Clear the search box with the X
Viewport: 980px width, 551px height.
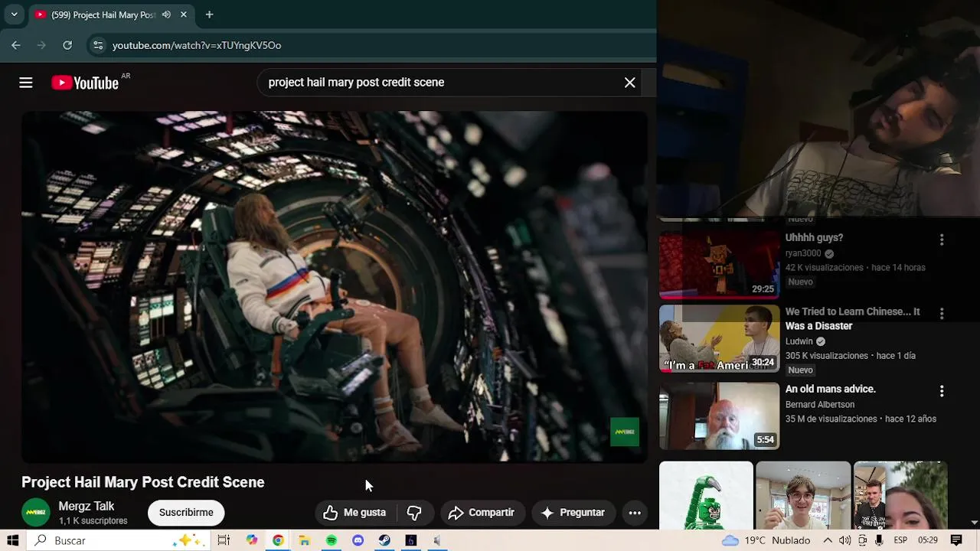pos(629,83)
